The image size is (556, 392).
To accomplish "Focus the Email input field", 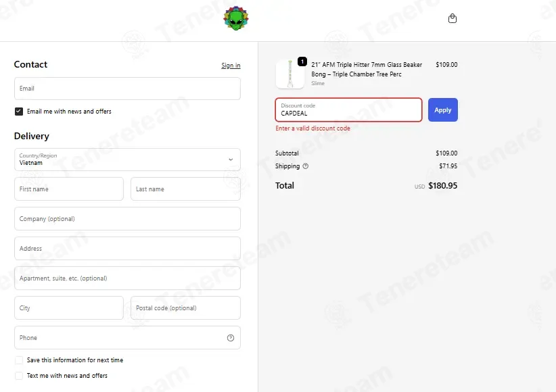I will point(127,89).
